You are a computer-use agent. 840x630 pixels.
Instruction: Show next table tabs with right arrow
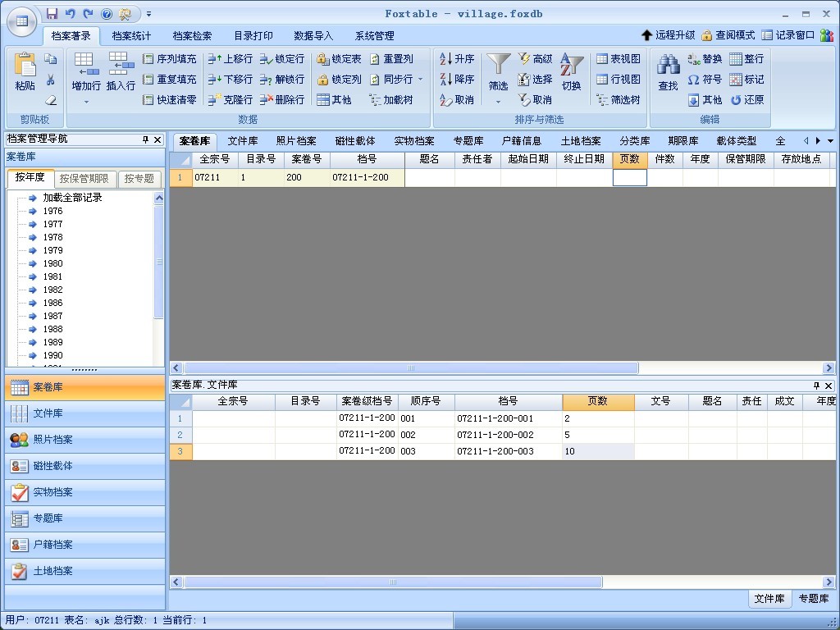(x=818, y=141)
